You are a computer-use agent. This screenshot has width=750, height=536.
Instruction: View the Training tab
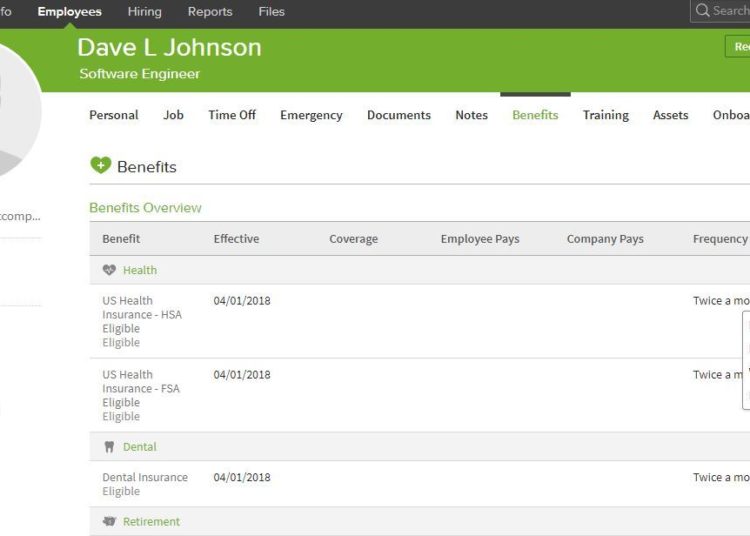pos(606,115)
